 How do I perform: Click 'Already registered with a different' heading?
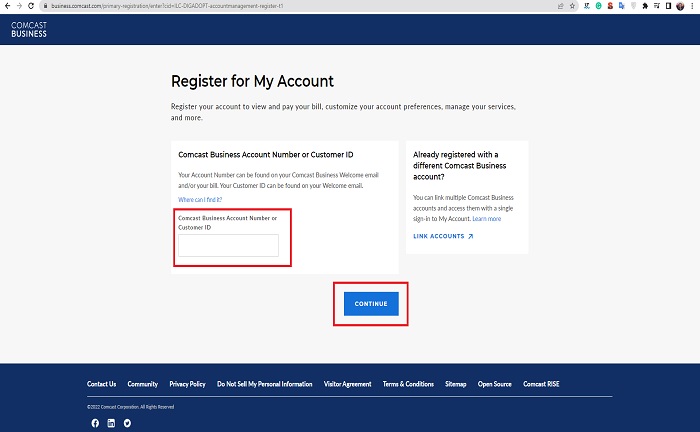click(x=460, y=166)
